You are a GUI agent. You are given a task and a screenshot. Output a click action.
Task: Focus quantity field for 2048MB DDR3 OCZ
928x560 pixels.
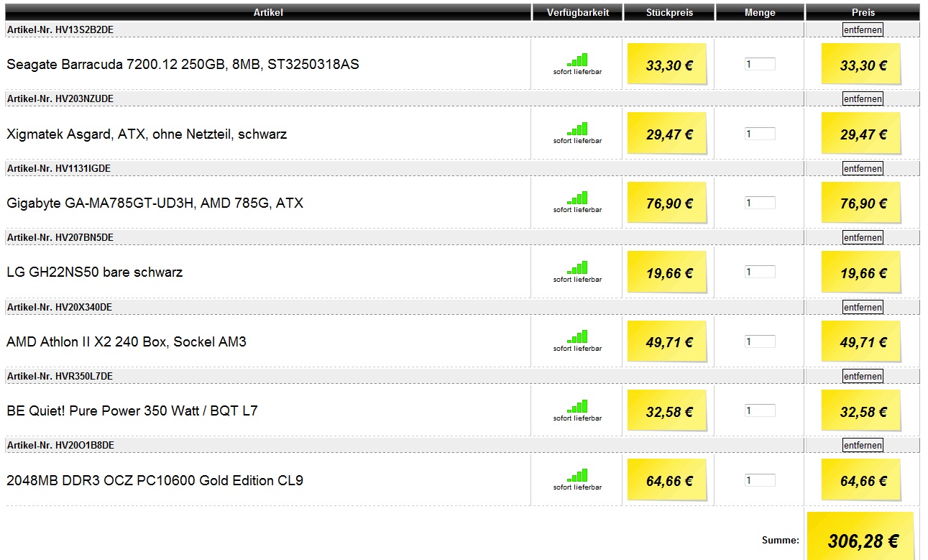coord(760,480)
